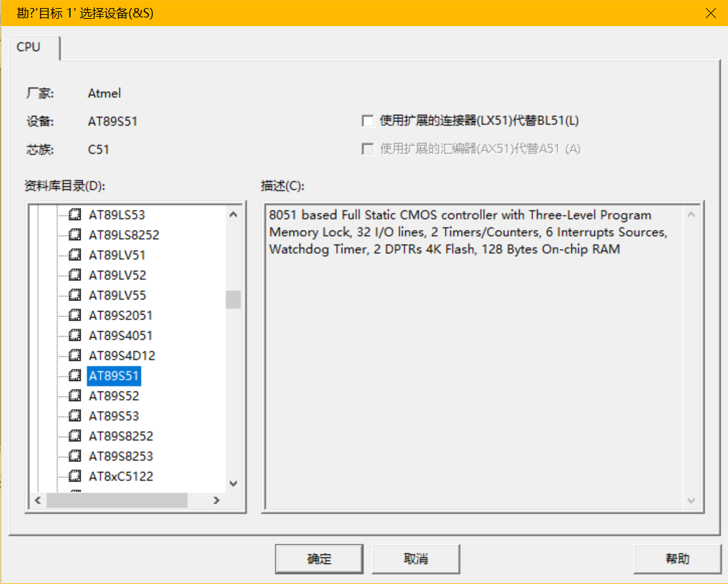Click the chip icon beside AT89LS53
The width and height of the screenshot is (728, 584).
click(75, 215)
